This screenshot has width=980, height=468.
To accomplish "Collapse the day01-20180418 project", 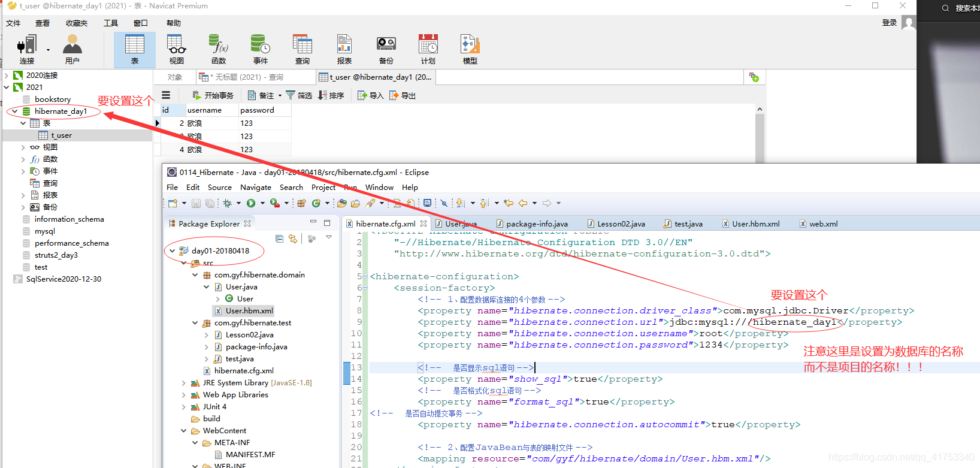I will [x=173, y=251].
